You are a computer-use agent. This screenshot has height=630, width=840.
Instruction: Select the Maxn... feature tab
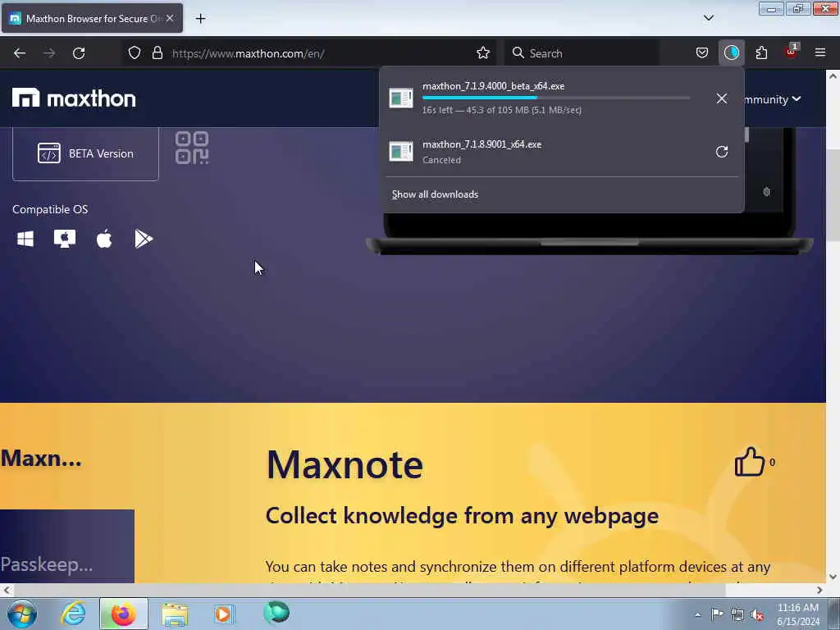pos(41,459)
